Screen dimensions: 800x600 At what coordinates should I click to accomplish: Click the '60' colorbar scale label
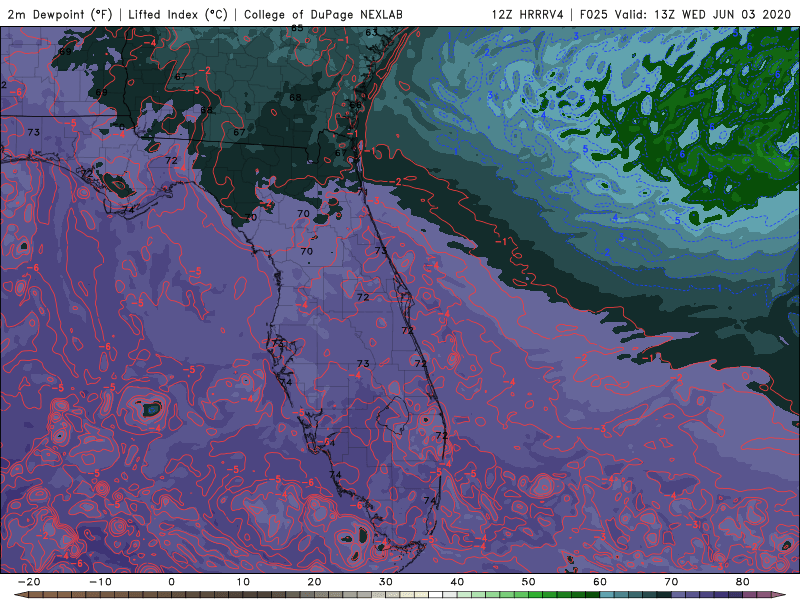click(600, 582)
